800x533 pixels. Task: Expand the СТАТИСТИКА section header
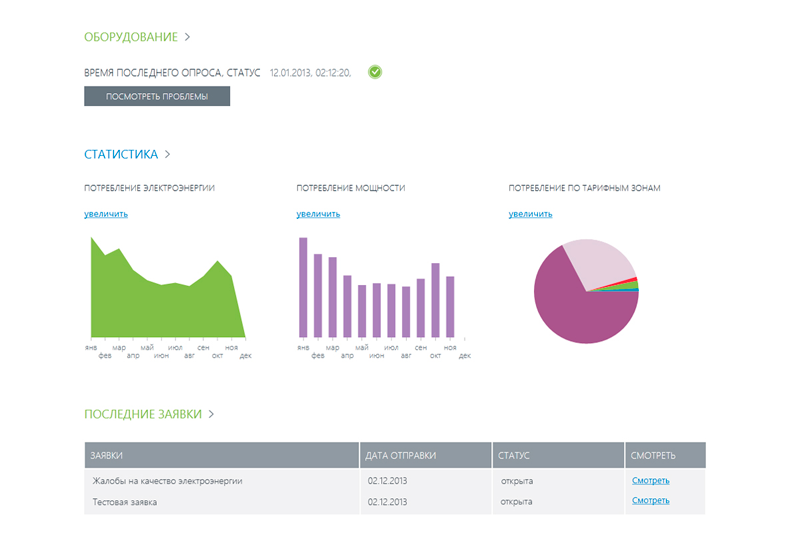[127, 155]
